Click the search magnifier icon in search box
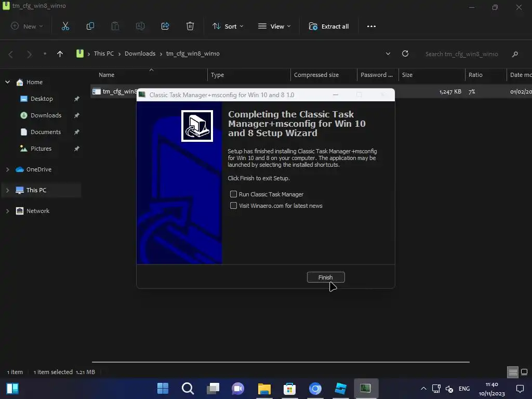The image size is (532, 399). (515, 54)
